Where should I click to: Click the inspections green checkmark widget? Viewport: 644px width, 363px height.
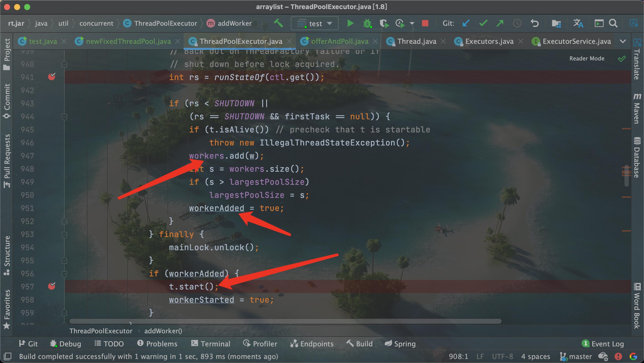622,59
